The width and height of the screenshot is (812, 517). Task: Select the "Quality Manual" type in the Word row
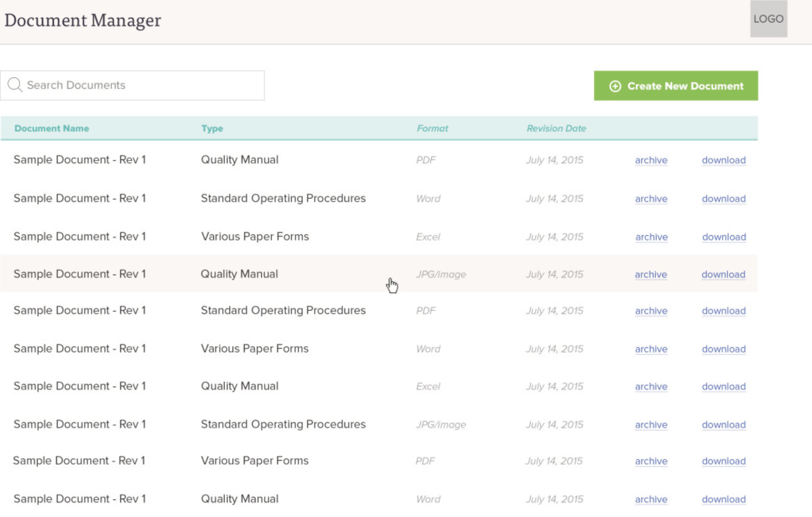click(240, 499)
